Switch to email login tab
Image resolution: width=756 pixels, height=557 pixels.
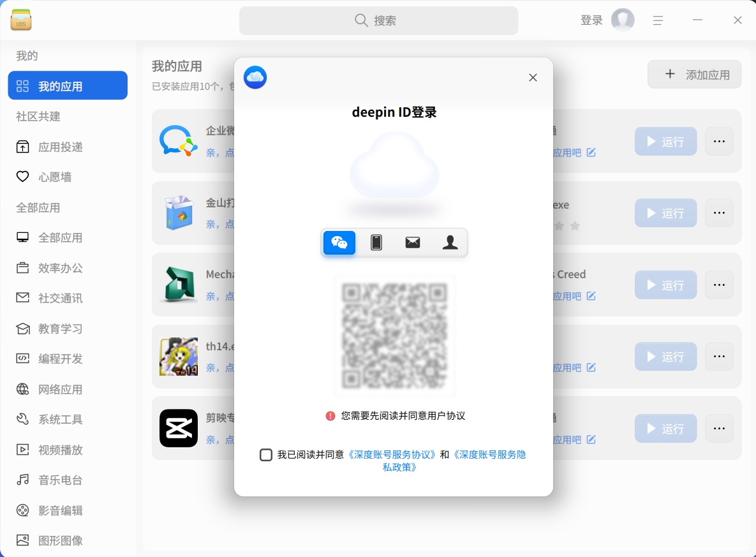413,242
